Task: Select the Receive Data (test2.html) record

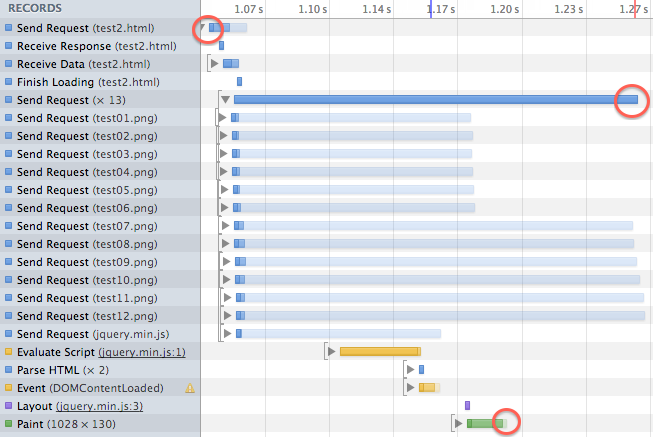Action: [100, 64]
